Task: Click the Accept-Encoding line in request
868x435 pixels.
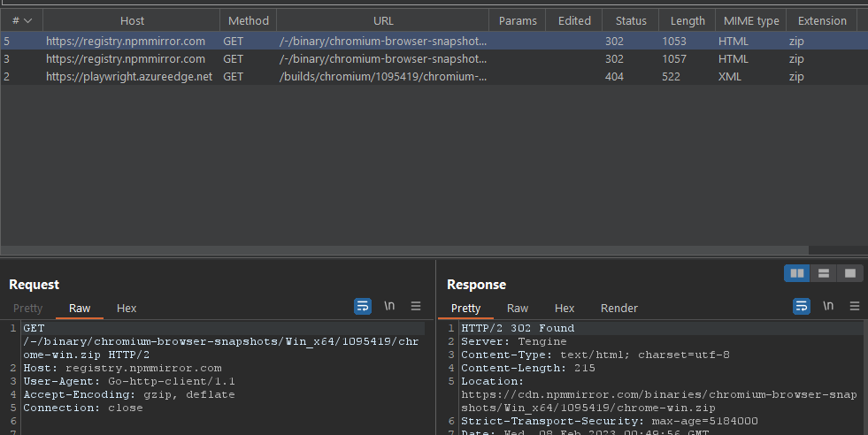Action: pyautogui.click(x=129, y=394)
